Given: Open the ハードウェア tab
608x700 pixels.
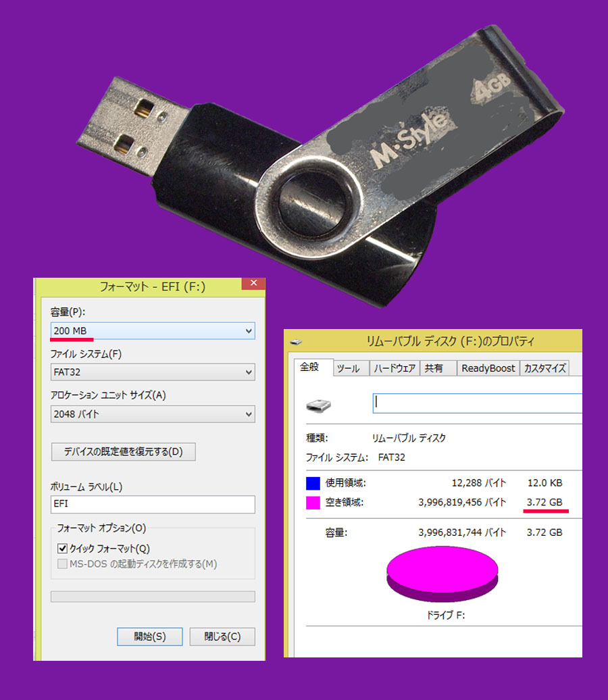Looking at the screenshot, I should point(395,368).
